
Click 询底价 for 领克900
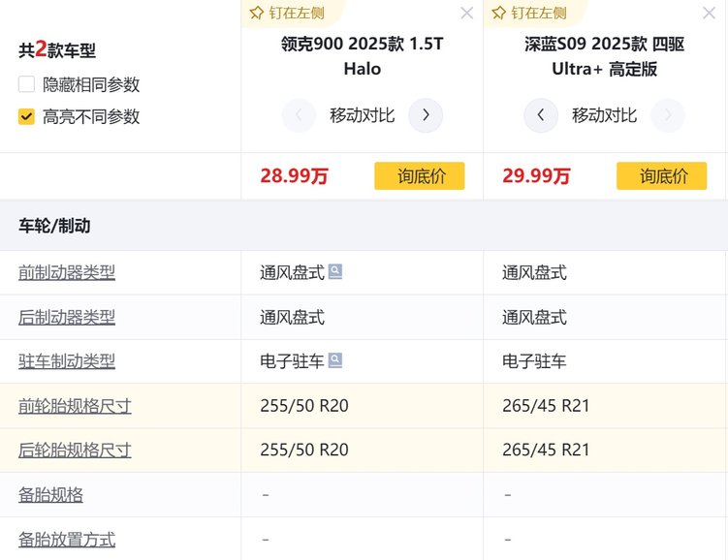point(419,175)
